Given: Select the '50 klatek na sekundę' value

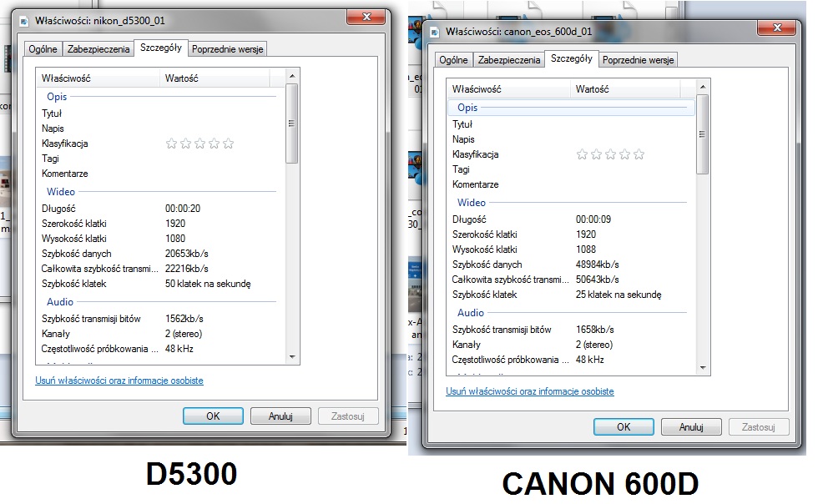Looking at the screenshot, I should pos(208,284).
